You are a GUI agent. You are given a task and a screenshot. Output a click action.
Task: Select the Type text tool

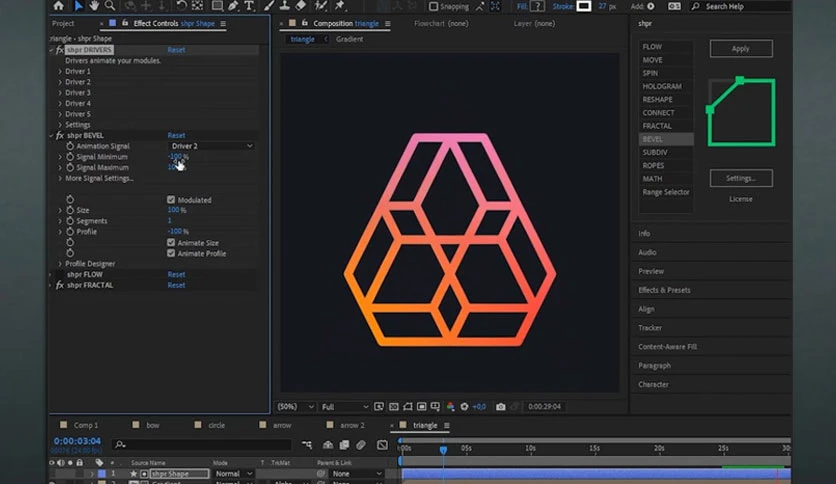(248, 6)
